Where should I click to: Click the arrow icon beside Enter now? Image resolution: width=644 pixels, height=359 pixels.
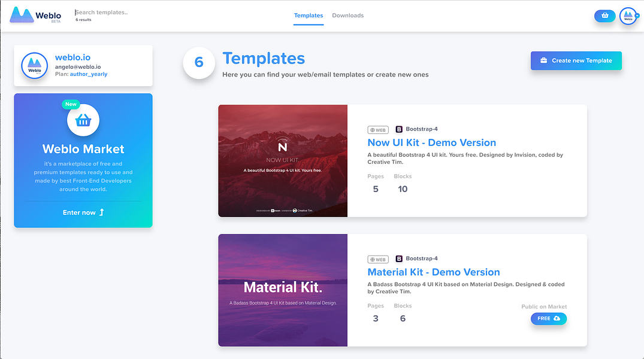point(101,212)
